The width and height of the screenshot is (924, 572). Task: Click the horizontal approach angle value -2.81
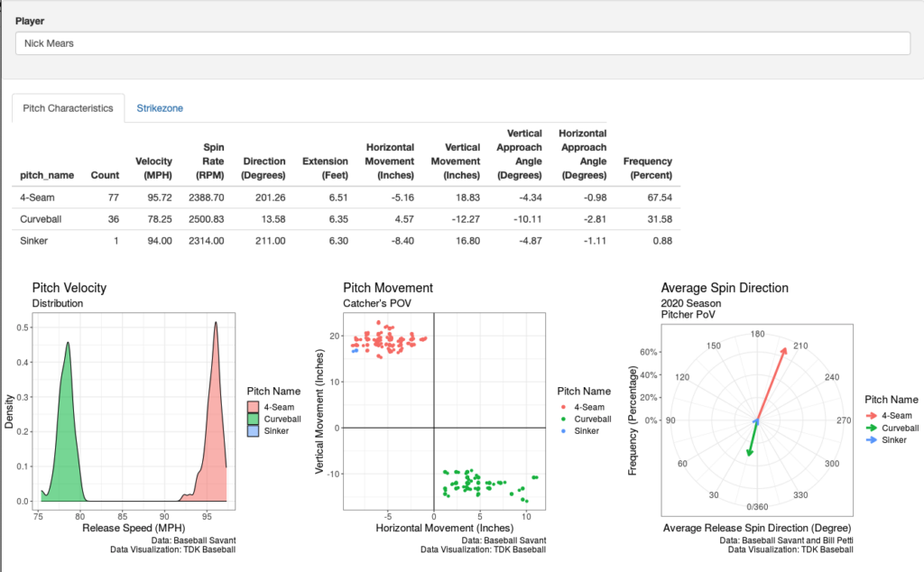pyautogui.click(x=595, y=219)
